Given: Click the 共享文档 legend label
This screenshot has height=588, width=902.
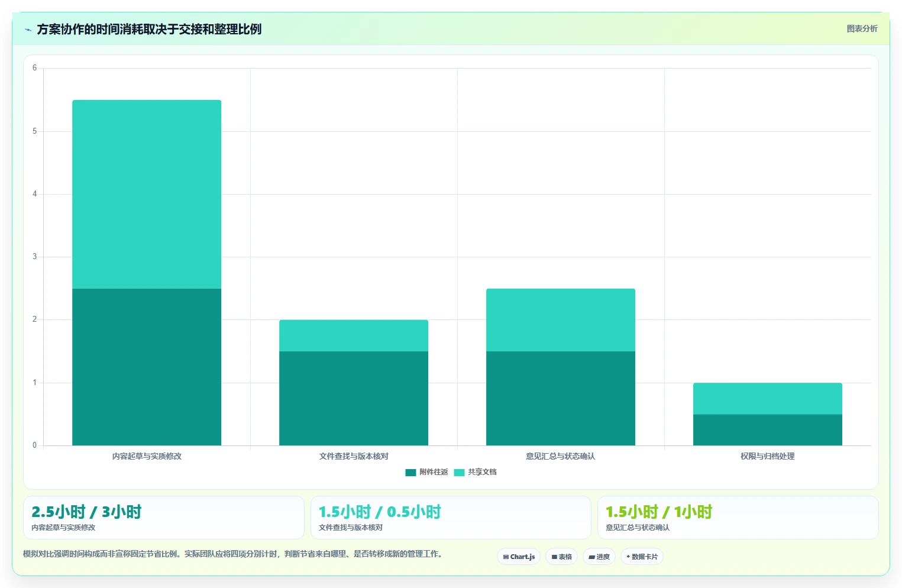Looking at the screenshot, I should [482, 472].
